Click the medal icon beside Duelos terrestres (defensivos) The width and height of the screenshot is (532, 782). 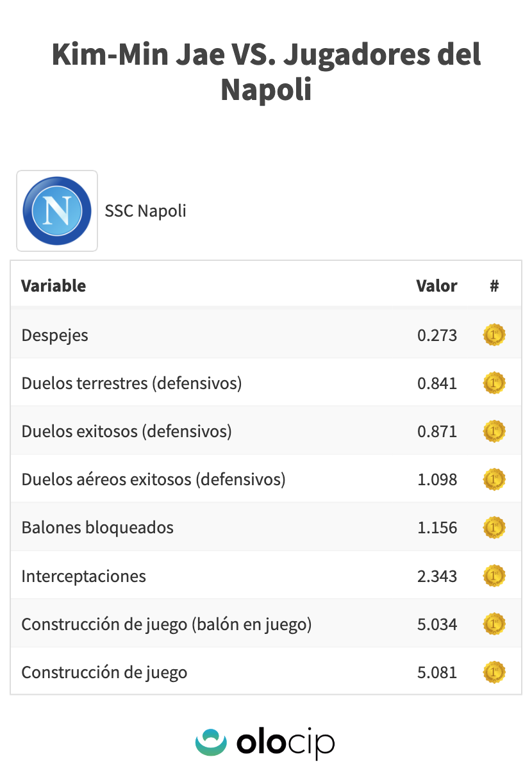point(494,383)
